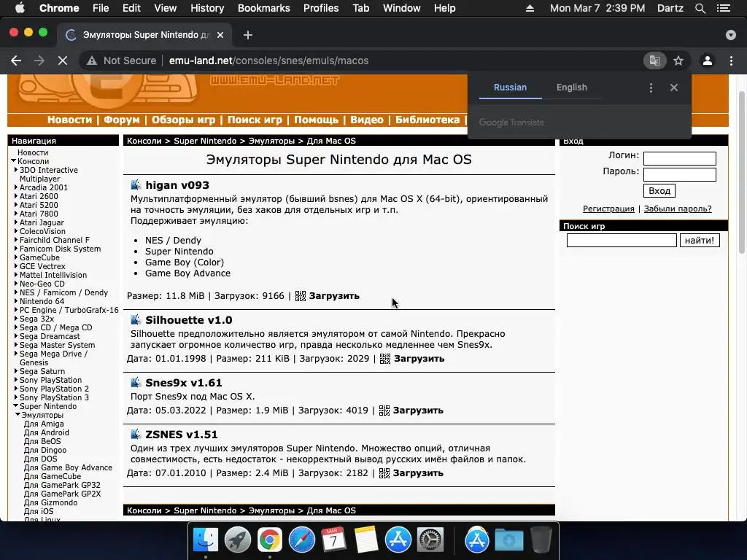Click the QR icon in Snes9x row
This screenshot has height=560, width=747.
(384, 411)
